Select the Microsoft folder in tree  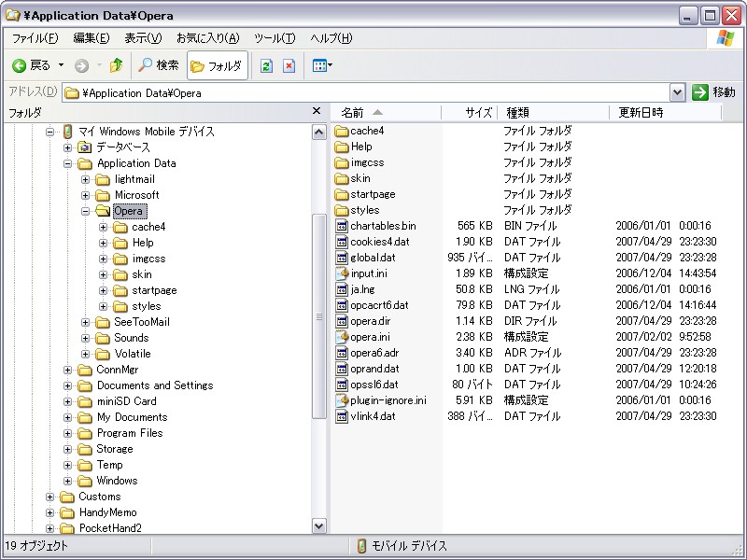tap(136, 195)
